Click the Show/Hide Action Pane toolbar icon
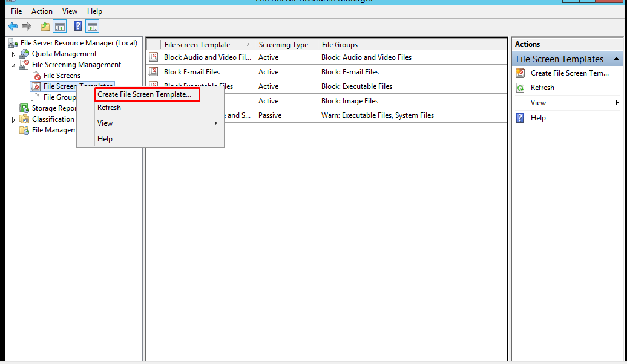This screenshot has width=627, height=364. [91, 26]
